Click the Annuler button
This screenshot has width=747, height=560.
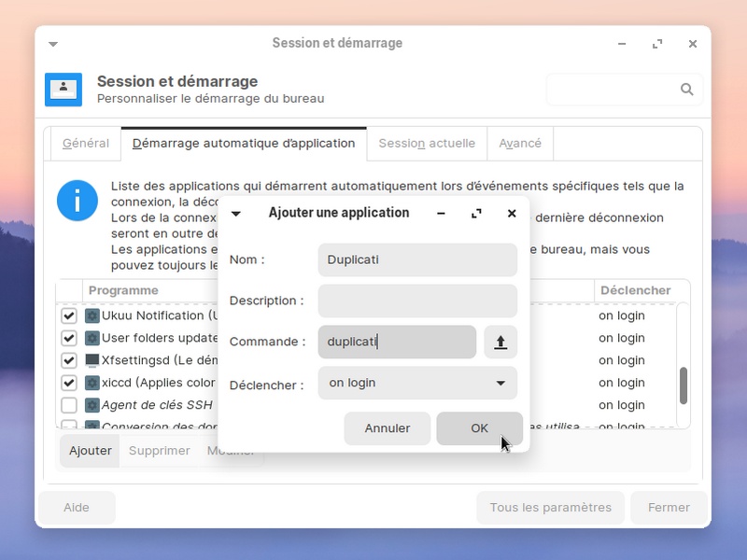click(x=387, y=428)
